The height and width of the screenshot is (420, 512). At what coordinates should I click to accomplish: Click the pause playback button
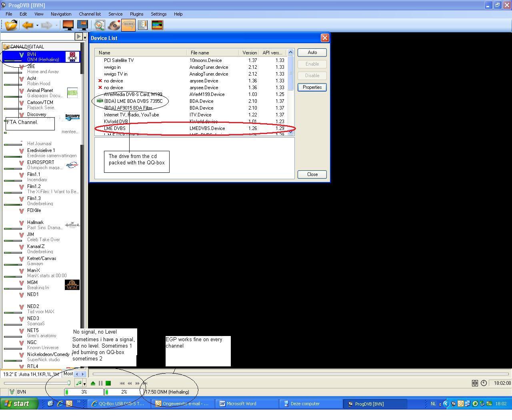point(100,383)
